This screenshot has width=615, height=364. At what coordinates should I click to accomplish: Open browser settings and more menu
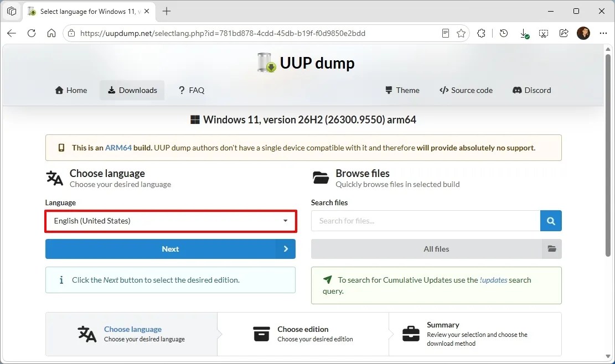[603, 33]
